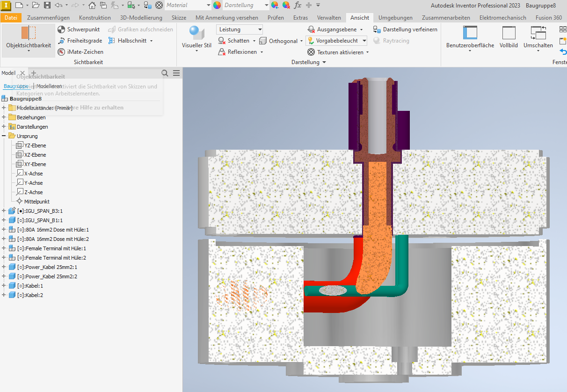Expand the Darstellungen folder

pyautogui.click(x=4, y=127)
